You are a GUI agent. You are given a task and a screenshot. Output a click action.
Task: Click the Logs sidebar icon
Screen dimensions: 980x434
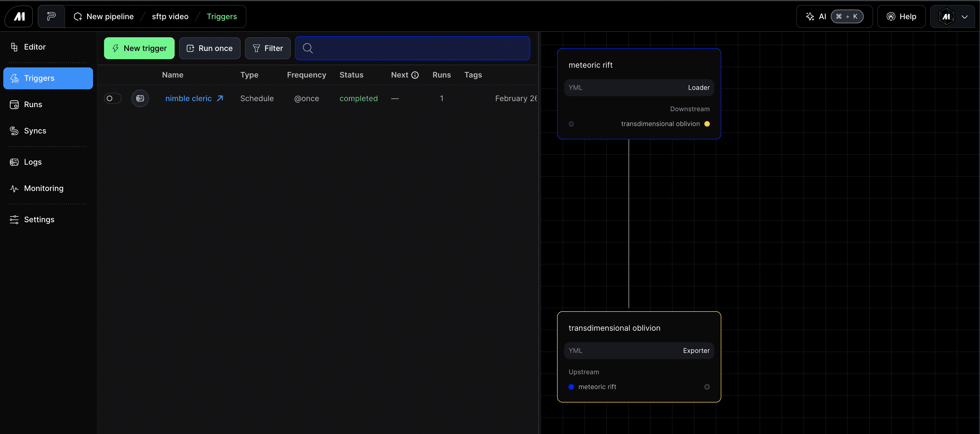[x=14, y=162]
